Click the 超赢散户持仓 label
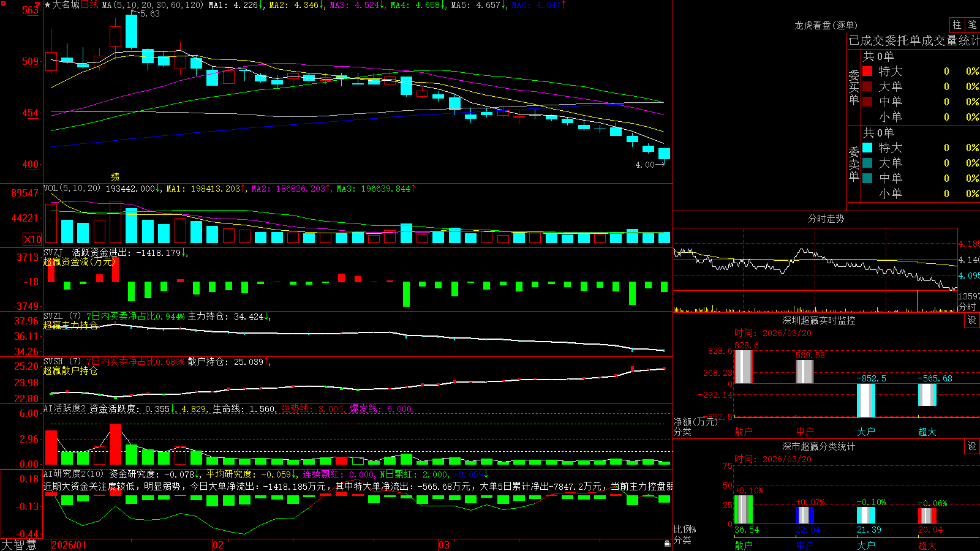The width and height of the screenshot is (980, 551). tap(70, 370)
